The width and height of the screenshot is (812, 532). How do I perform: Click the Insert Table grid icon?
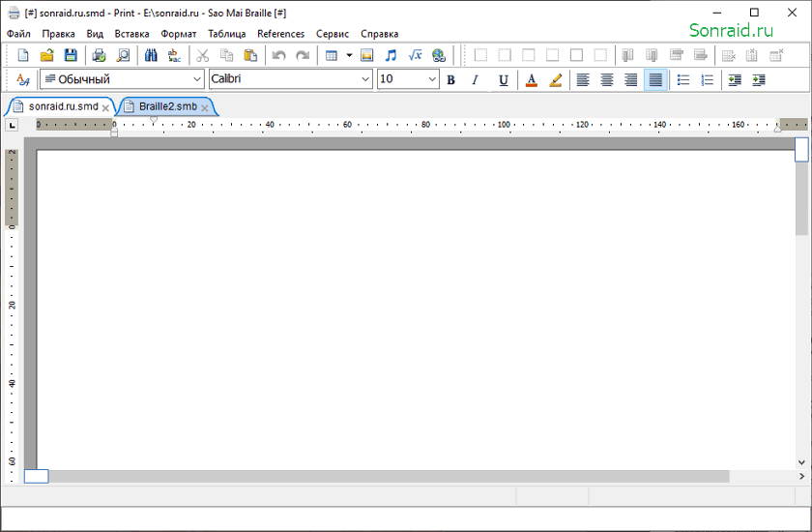[332, 55]
